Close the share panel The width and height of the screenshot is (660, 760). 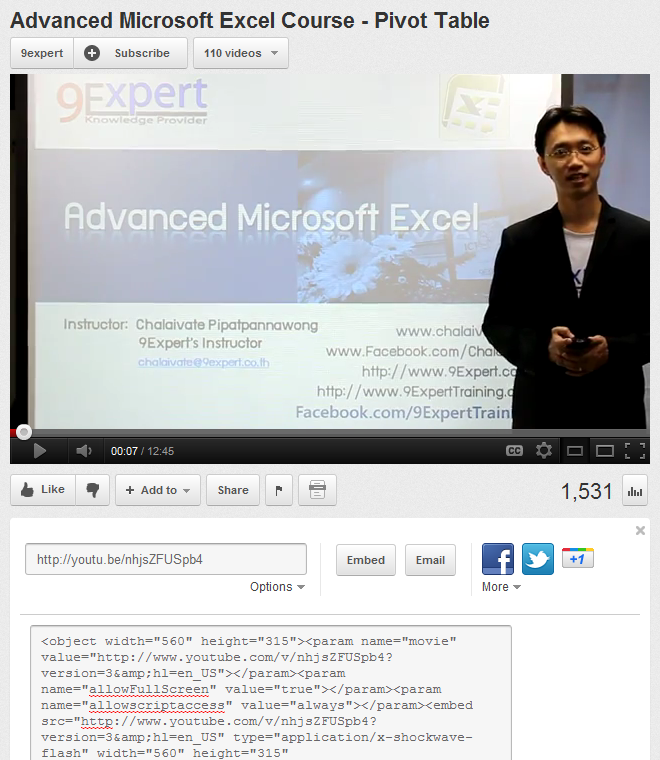[x=640, y=530]
